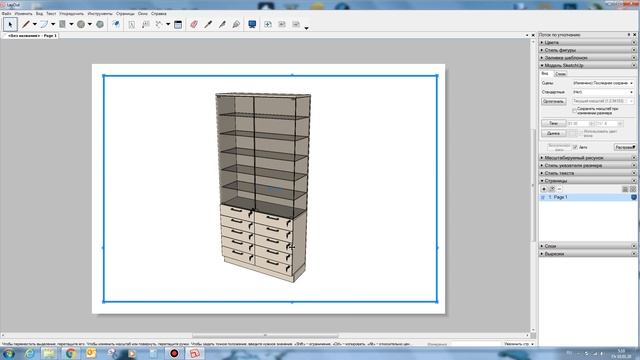
Task: Click the horizontal canvas scrollbar
Action: [265, 336]
